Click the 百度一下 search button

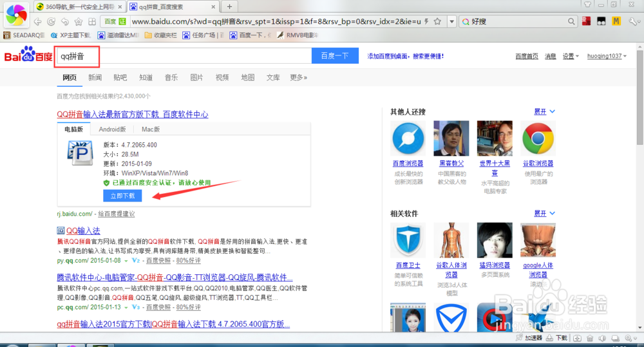pyautogui.click(x=335, y=56)
